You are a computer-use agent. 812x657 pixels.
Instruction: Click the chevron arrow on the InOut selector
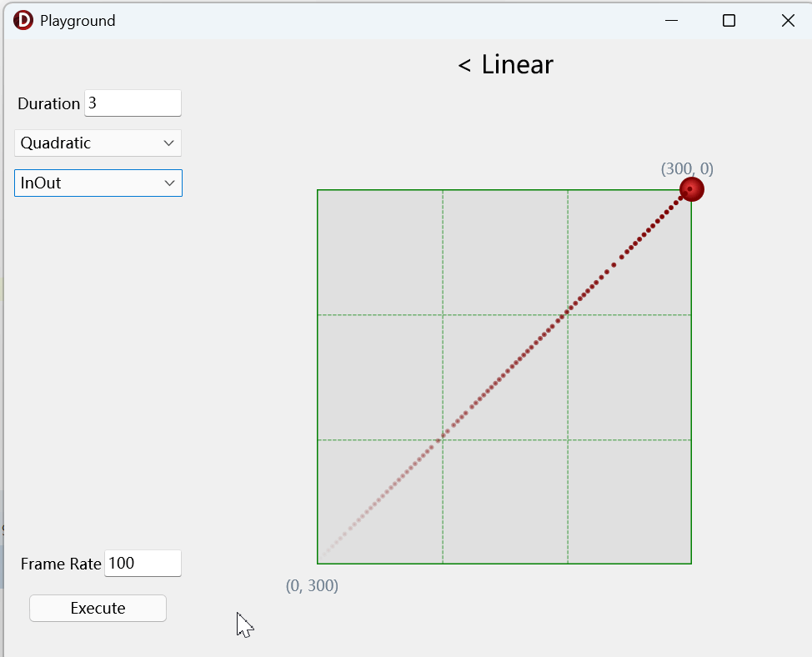[169, 183]
